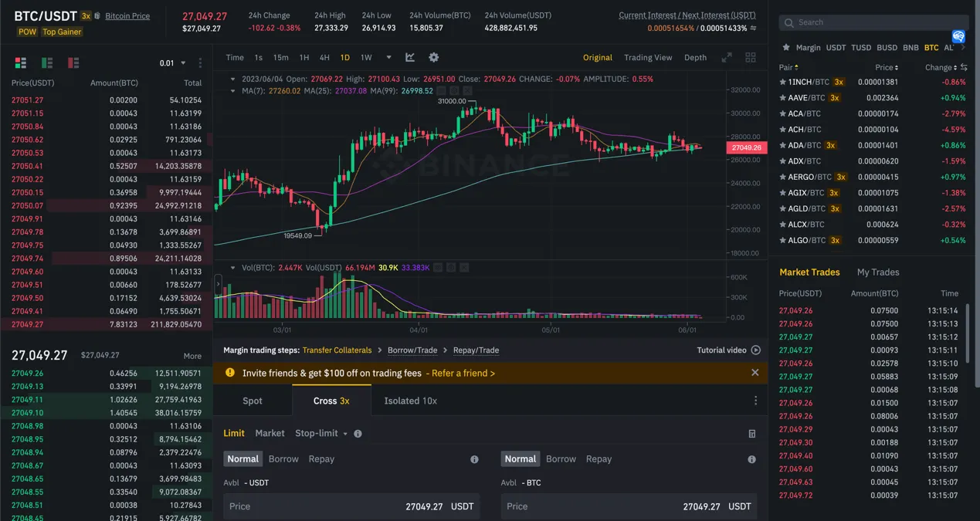
Task: Open the fee calculator icon
Action: (752, 434)
